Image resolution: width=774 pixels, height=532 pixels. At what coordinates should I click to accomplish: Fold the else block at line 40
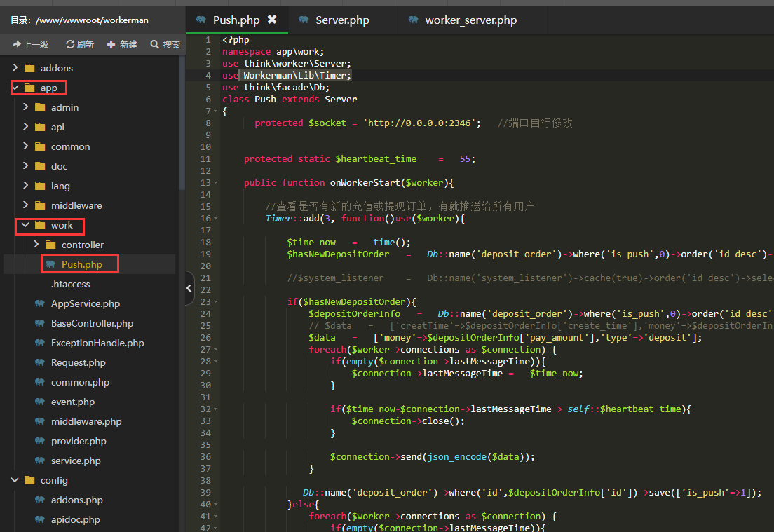216,505
